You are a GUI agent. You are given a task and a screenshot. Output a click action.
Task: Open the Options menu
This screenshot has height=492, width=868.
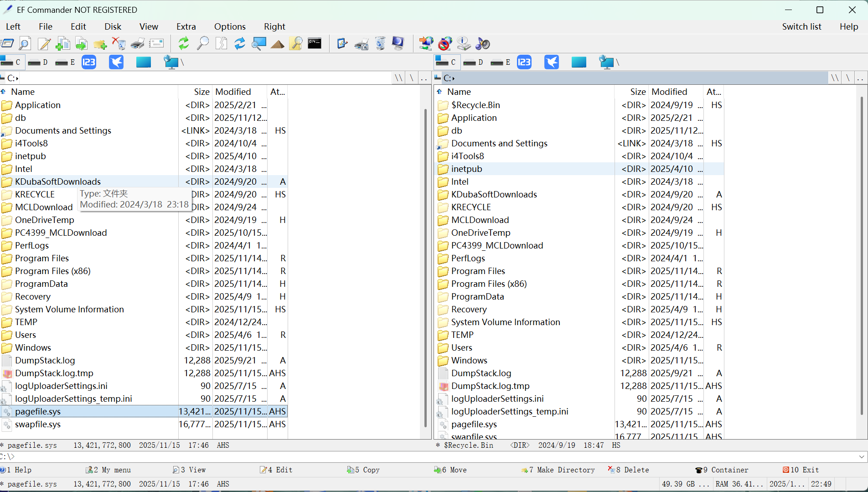(x=229, y=26)
